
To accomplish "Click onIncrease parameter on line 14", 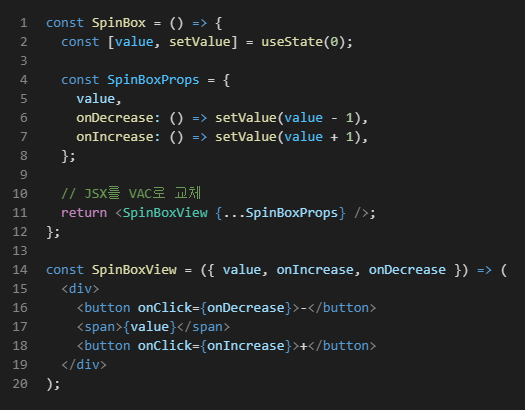I will tap(315, 270).
